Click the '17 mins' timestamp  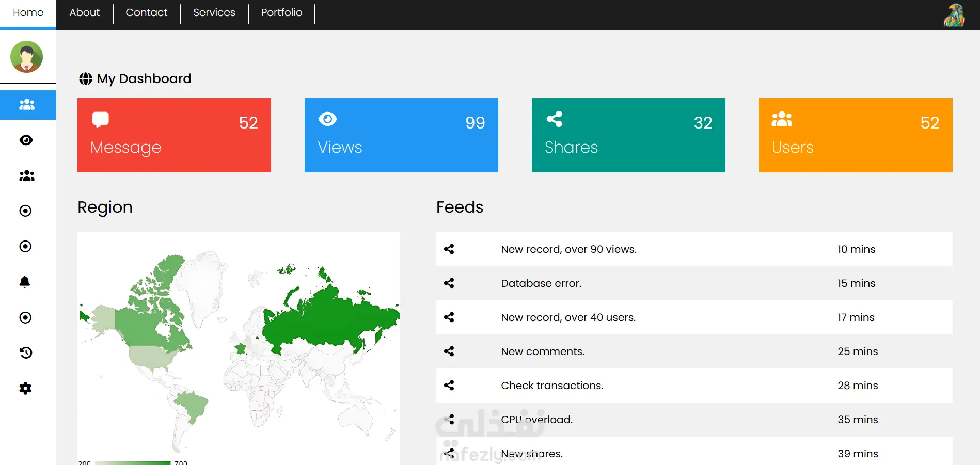click(x=856, y=317)
